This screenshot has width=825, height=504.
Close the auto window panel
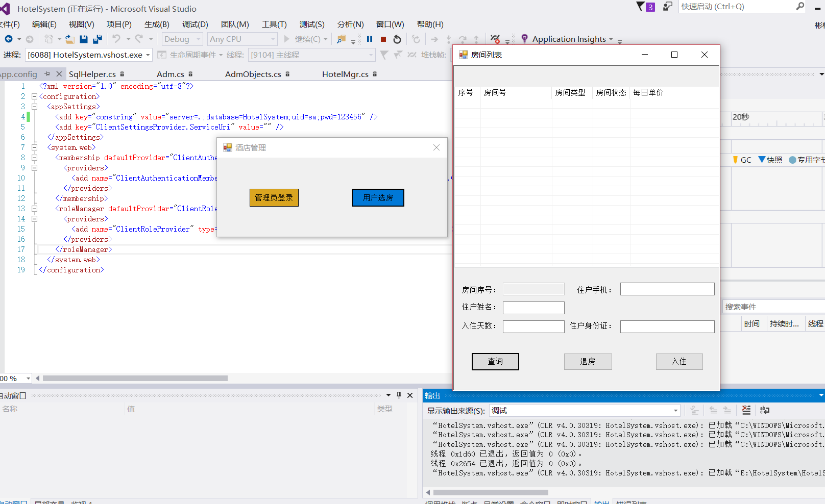(410, 395)
